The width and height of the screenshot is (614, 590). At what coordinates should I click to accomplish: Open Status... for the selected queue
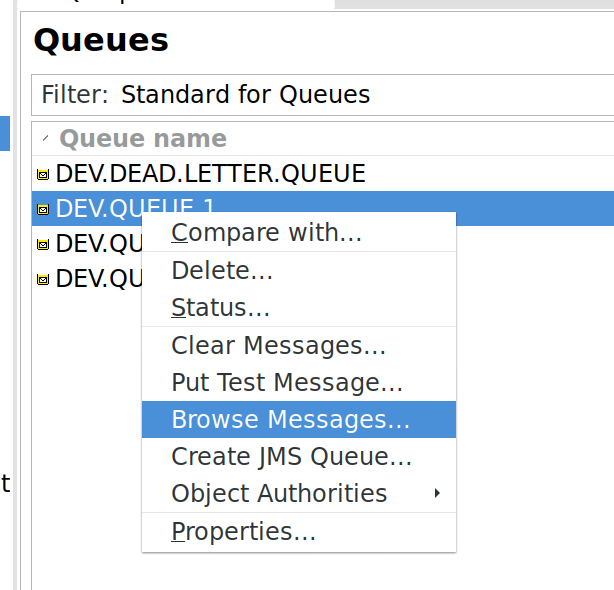(x=220, y=308)
